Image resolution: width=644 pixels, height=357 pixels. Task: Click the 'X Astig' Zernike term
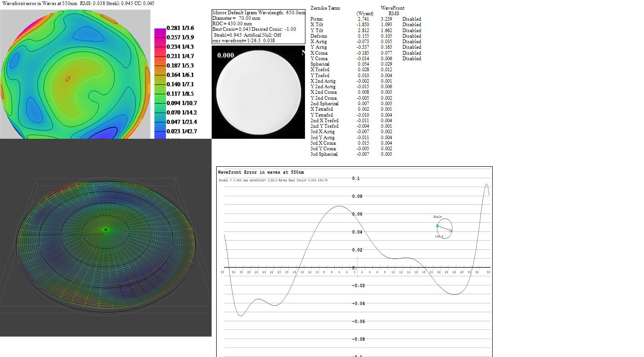point(318,42)
